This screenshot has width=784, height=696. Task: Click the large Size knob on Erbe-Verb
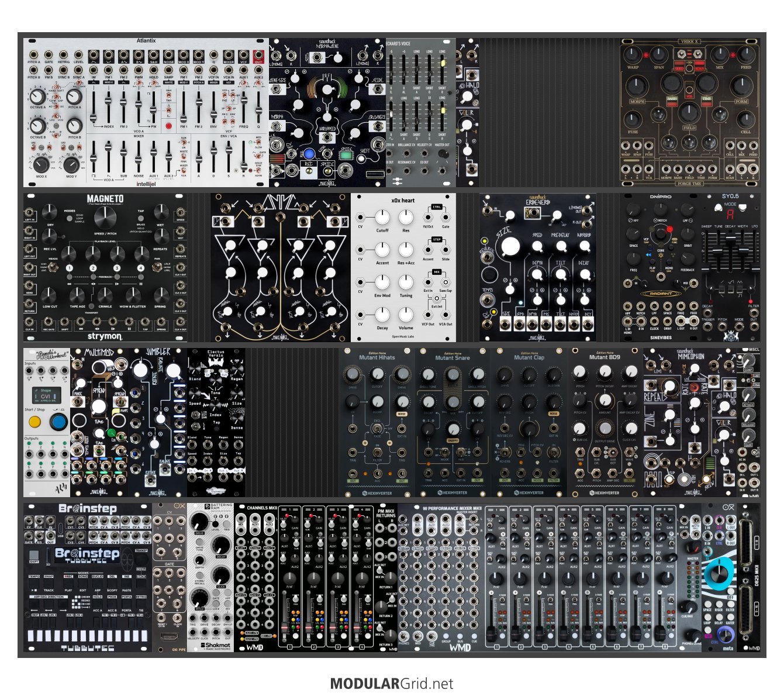510,247
